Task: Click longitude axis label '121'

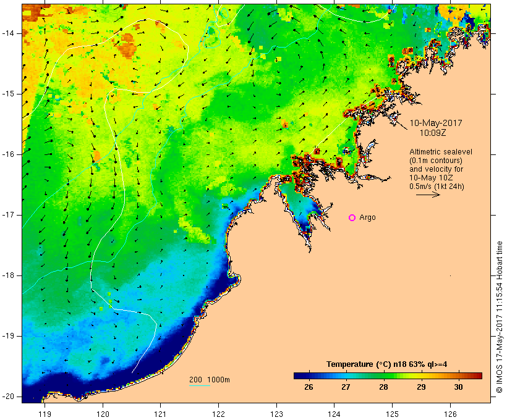Action: click(160, 414)
